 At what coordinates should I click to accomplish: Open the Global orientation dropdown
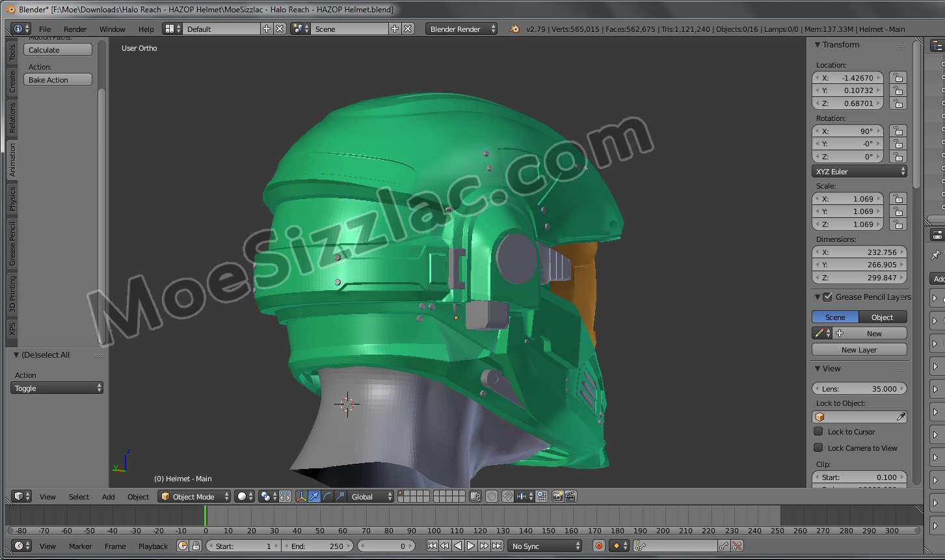(371, 496)
